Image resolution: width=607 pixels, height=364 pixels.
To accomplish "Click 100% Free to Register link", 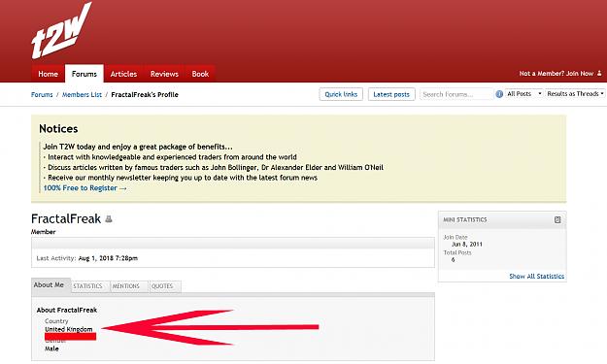I will pyautogui.click(x=84, y=188).
